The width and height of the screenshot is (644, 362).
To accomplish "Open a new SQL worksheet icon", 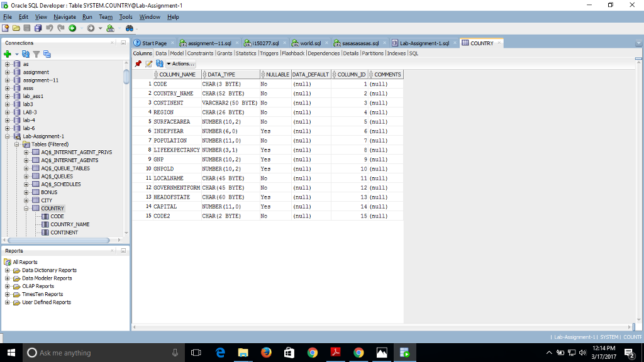I will pyautogui.click(x=109, y=28).
